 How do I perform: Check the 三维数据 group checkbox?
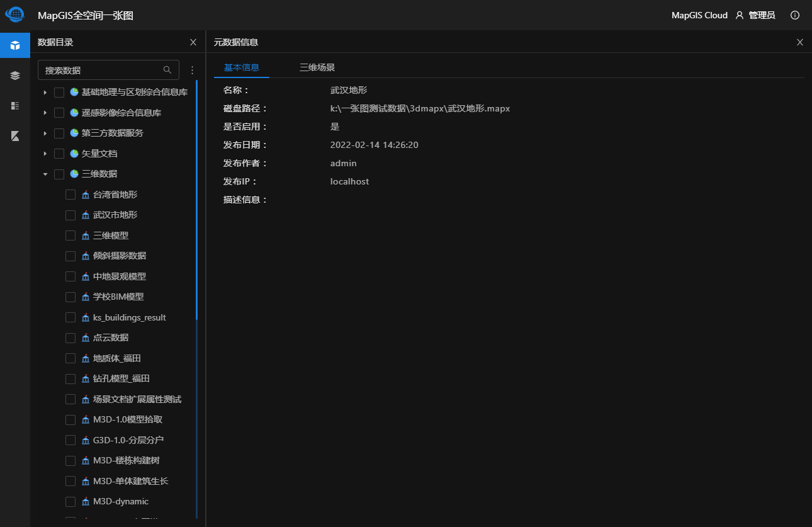coord(59,174)
